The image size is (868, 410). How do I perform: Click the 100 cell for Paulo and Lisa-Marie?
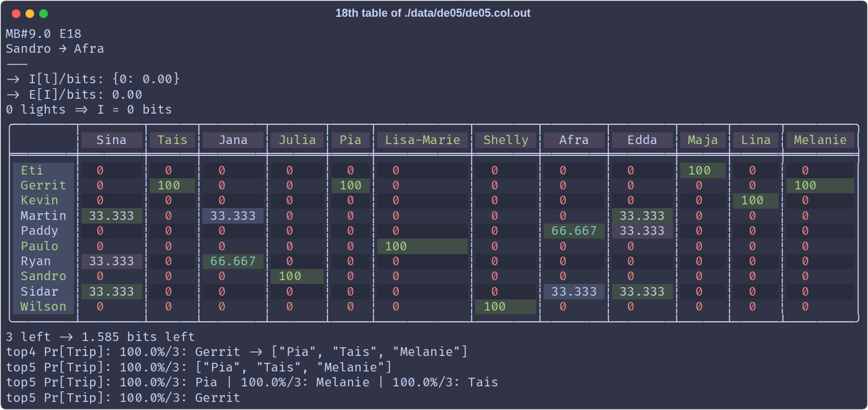[x=423, y=246]
